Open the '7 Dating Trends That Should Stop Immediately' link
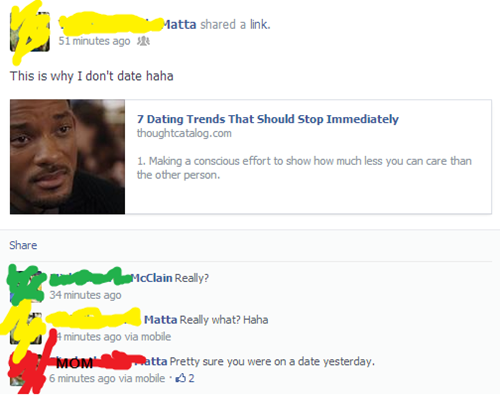Viewport: 500px width, 405px height. (x=268, y=119)
